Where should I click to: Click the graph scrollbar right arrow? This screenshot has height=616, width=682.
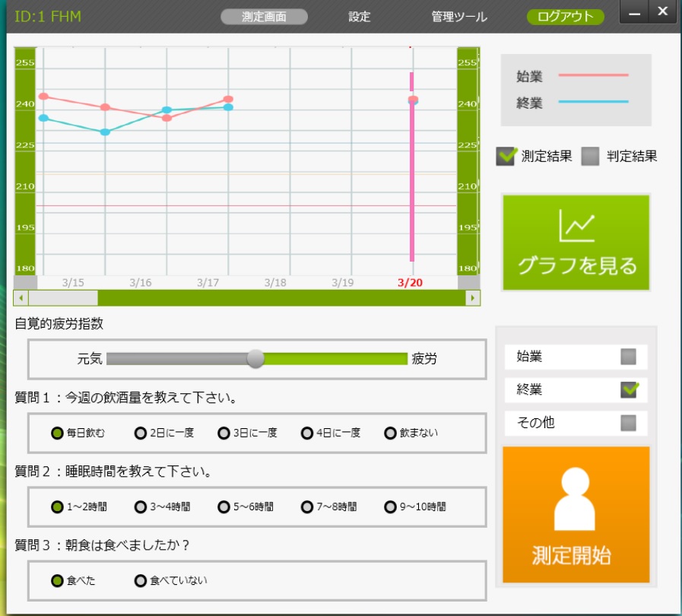click(x=472, y=298)
